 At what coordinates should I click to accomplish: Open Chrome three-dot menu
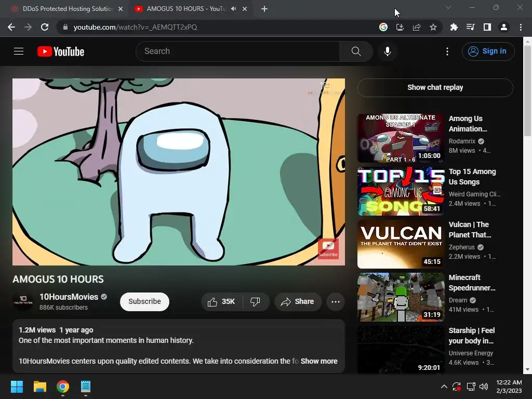pyautogui.click(x=521, y=27)
